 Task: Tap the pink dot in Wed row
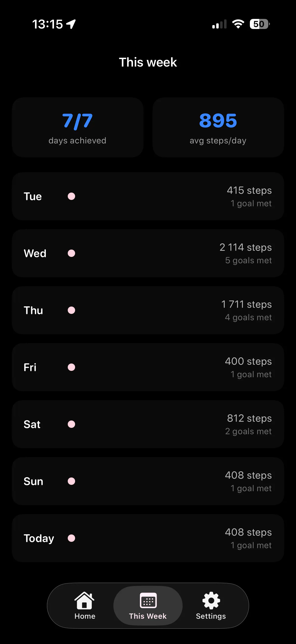click(x=71, y=253)
